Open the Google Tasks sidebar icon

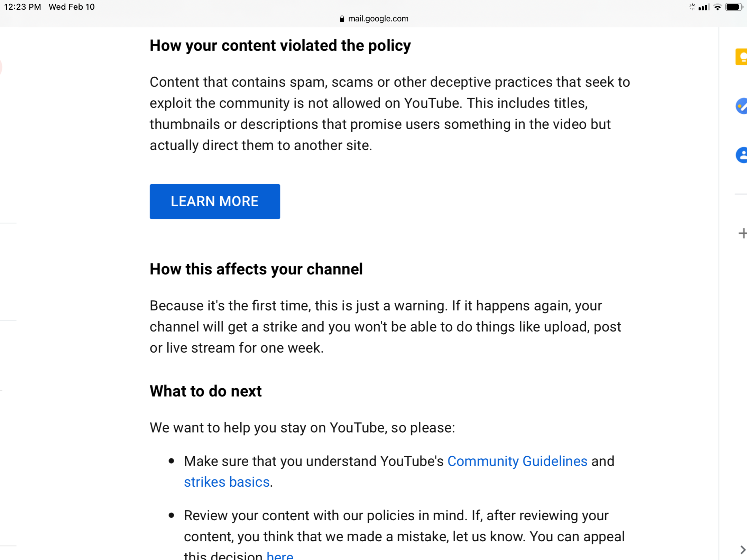(741, 106)
